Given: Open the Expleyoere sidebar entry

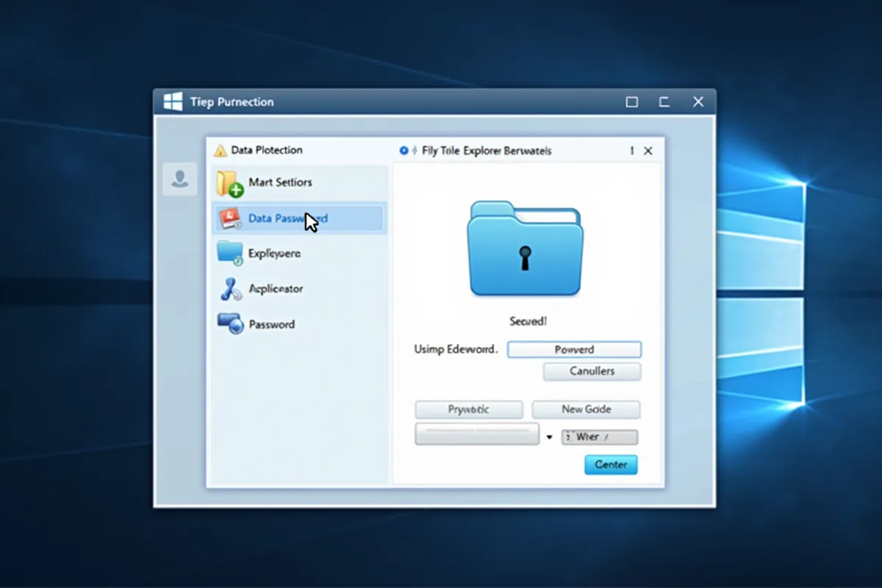Looking at the screenshot, I should point(274,254).
